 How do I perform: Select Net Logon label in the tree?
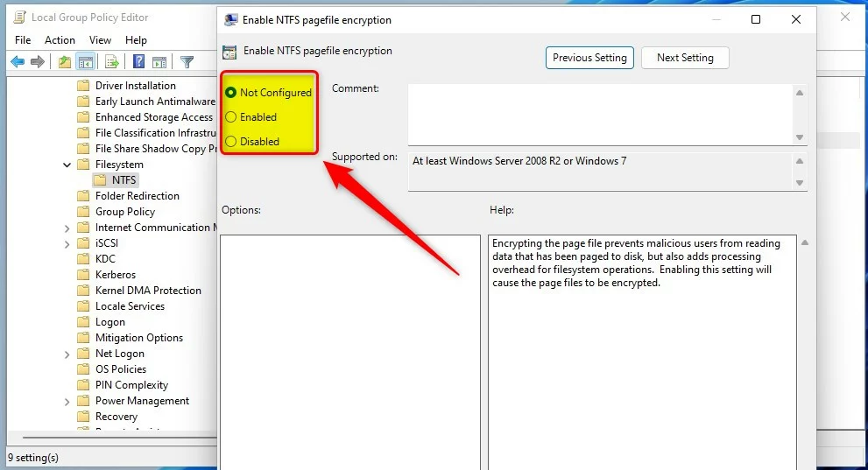pos(120,354)
